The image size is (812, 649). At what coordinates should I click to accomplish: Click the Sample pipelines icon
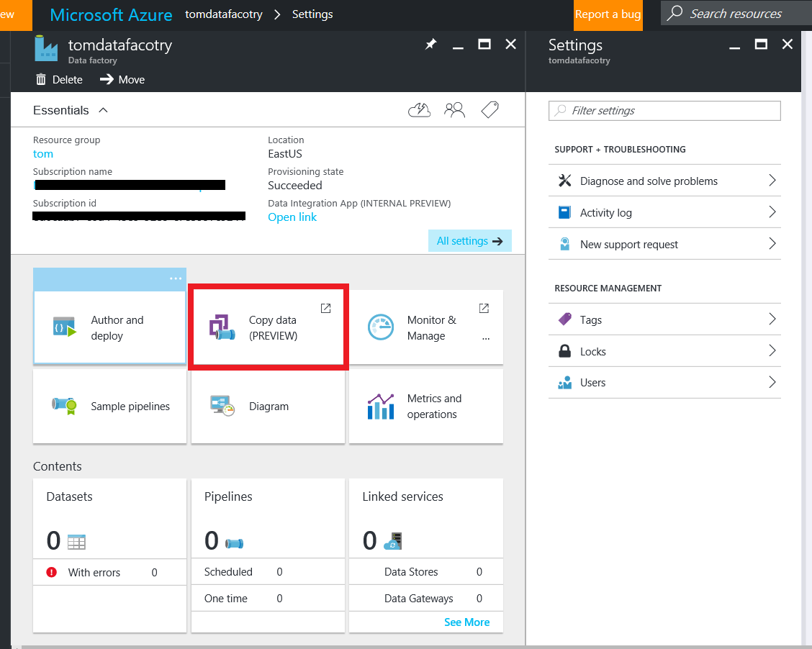(65, 406)
